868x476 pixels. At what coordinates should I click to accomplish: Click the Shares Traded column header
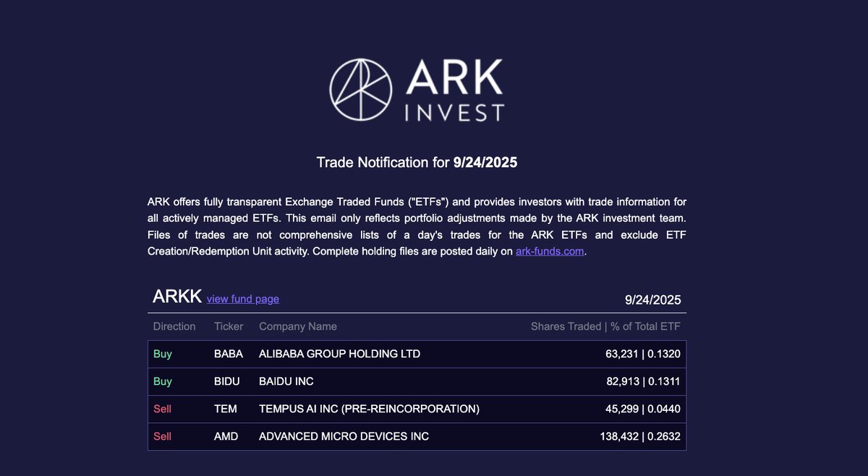pyautogui.click(x=566, y=326)
